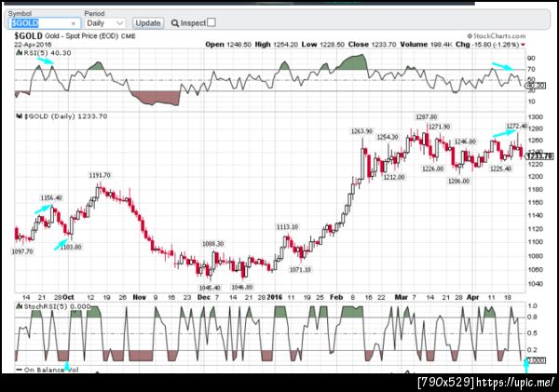Click the Update button
The width and height of the screenshot is (559, 392).
point(148,23)
